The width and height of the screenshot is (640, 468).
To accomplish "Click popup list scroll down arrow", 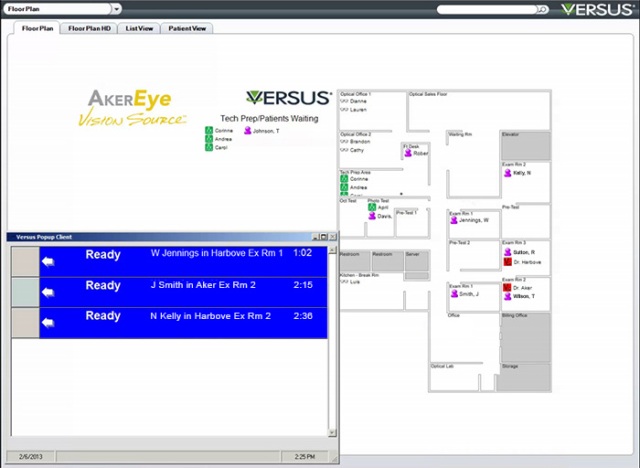I will coord(332,433).
